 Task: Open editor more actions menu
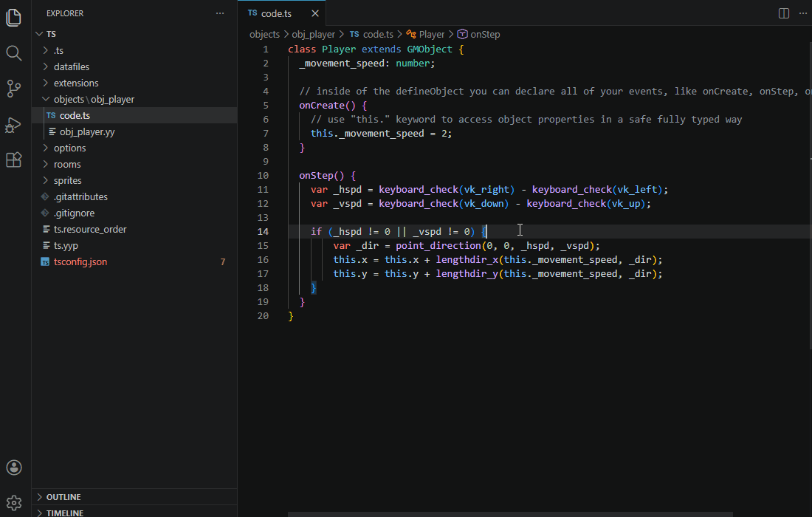tap(802, 13)
